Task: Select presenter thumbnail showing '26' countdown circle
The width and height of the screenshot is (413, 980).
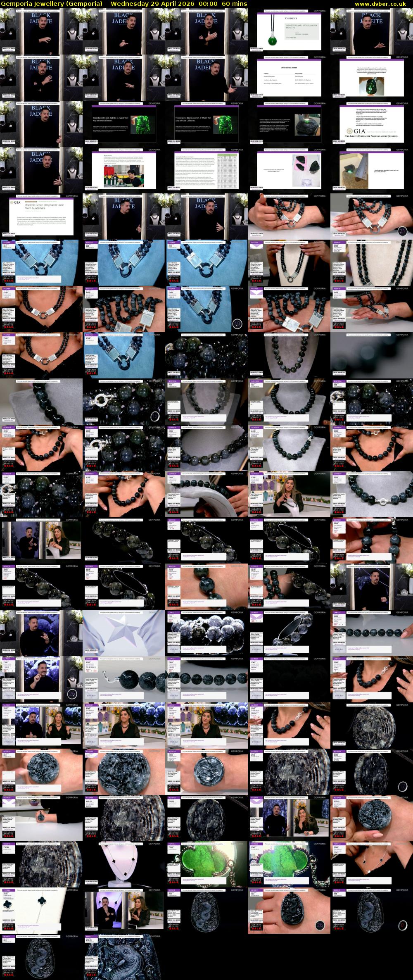Action: pyautogui.click(x=41, y=679)
